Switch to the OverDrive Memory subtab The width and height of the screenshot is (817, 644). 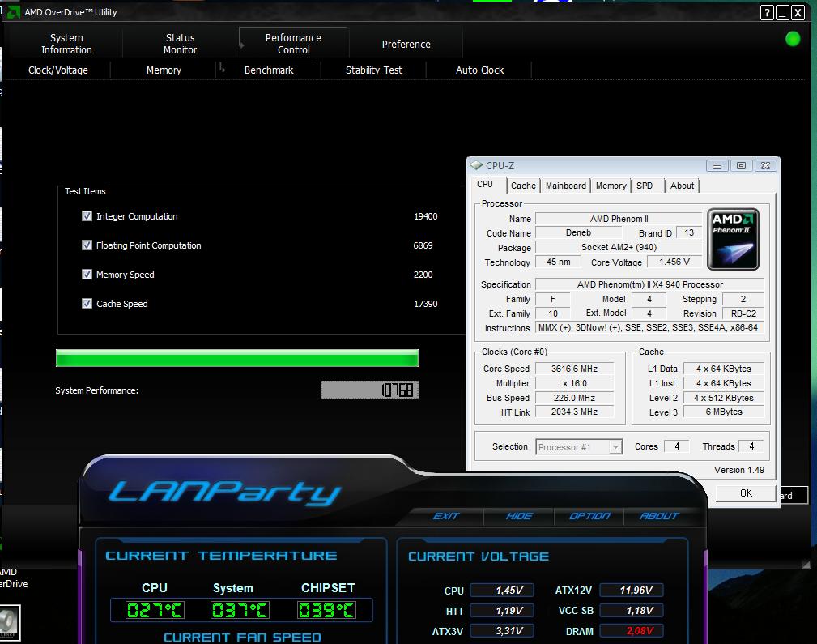164,70
